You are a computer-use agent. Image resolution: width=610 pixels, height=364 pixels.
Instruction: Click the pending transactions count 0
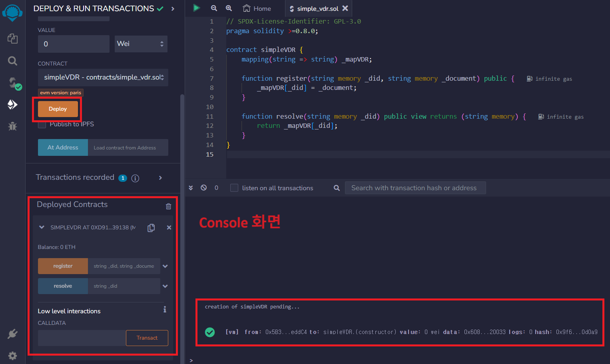pyautogui.click(x=216, y=188)
